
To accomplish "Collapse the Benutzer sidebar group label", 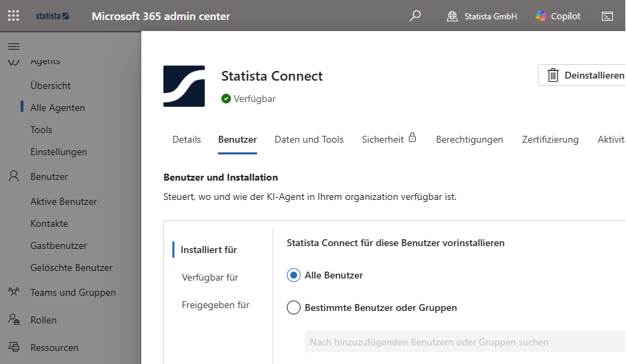I will click(49, 176).
